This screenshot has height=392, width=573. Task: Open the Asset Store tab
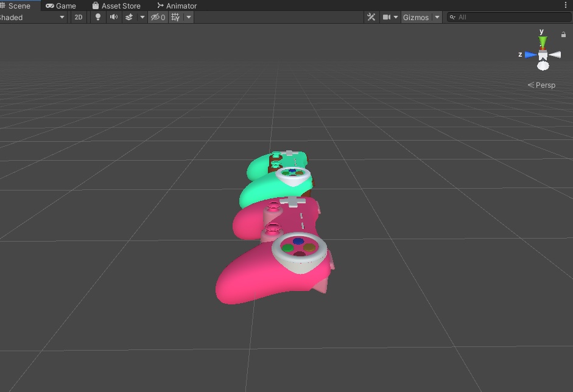pyautogui.click(x=116, y=5)
